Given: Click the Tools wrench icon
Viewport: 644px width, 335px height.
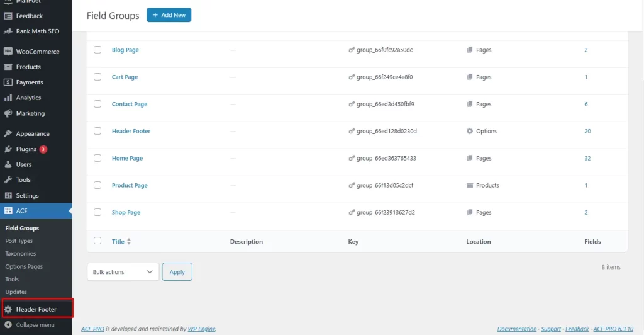Looking at the screenshot, I should (8, 180).
